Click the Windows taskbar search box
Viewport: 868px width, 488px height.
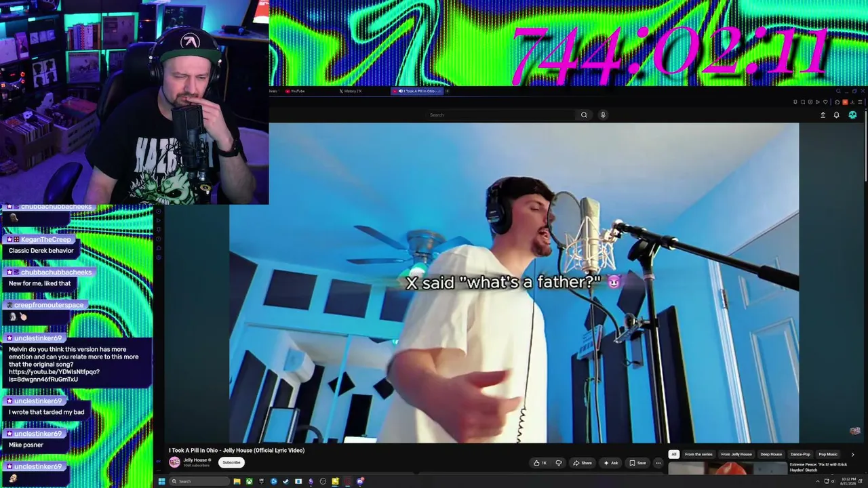[x=199, y=481]
